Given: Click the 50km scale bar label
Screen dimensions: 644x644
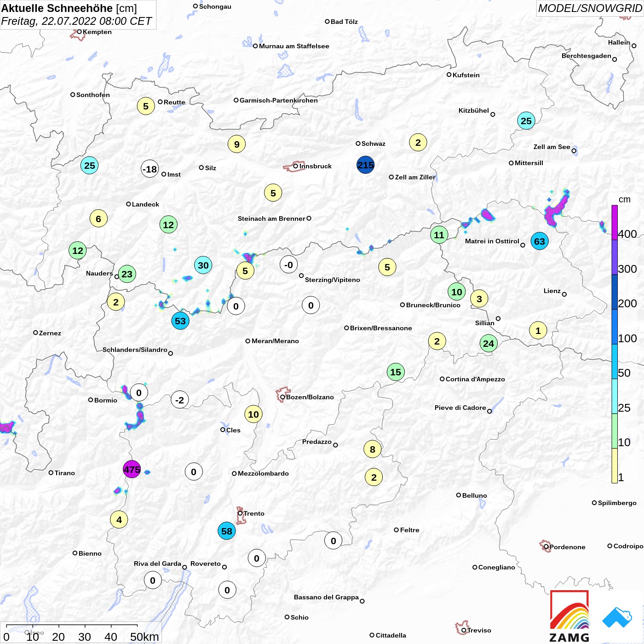Looking at the screenshot, I should click(144, 637).
